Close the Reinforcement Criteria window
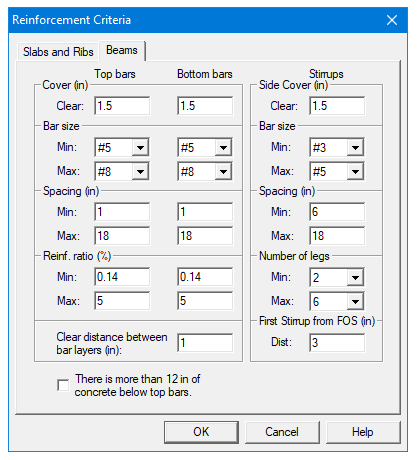Viewport: 418px width, 460px height. pyautogui.click(x=392, y=20)
